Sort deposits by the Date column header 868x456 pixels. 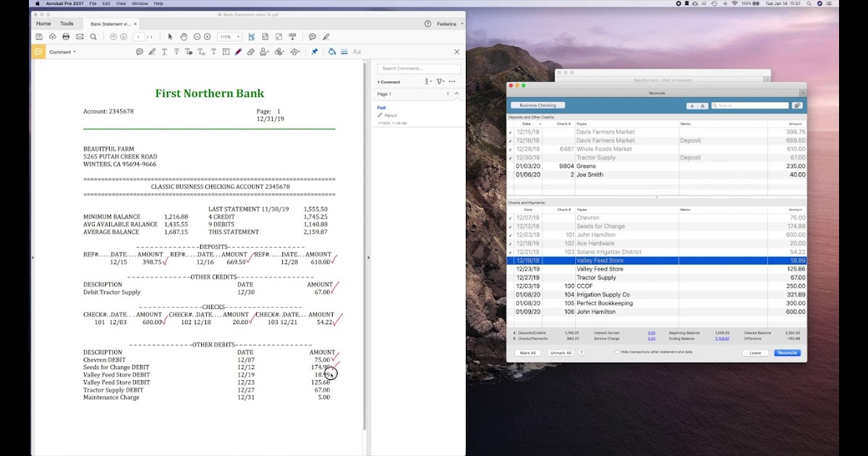point(527,124)
